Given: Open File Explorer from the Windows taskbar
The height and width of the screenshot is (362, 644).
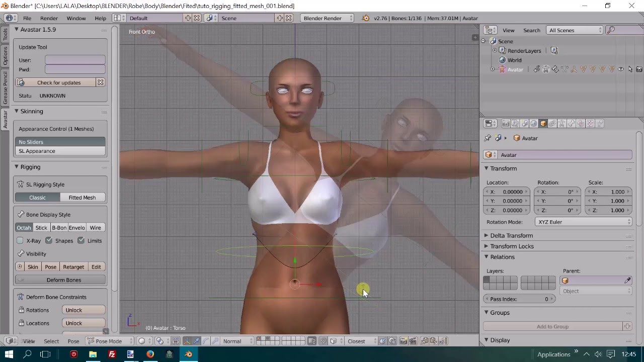Looking at the screenshot, I should pos(93,354).
